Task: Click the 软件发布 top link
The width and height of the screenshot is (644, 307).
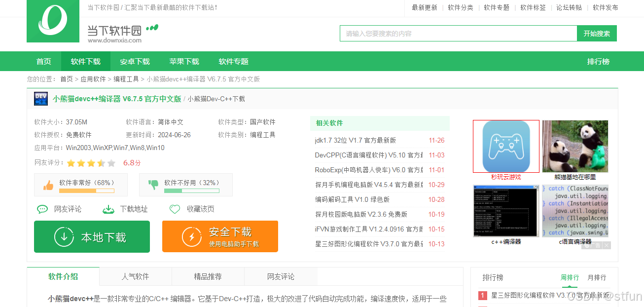Action: pos(606,7)
